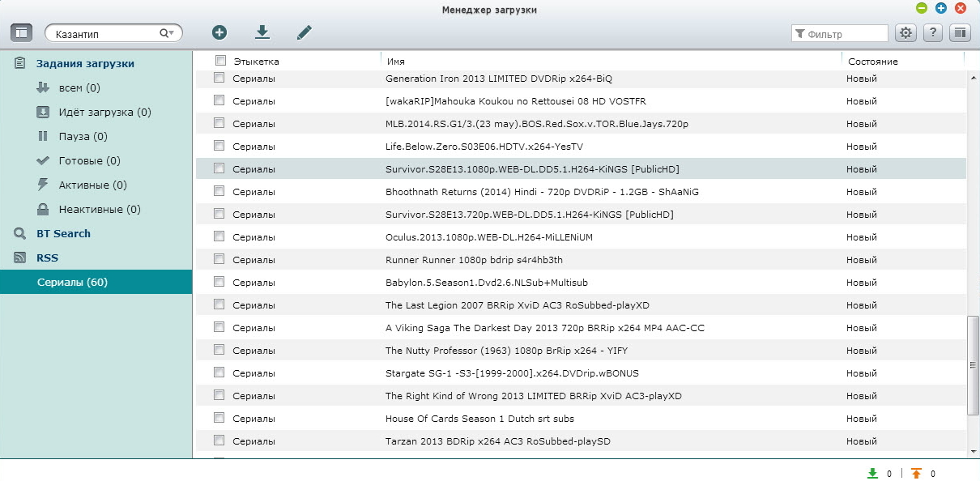The height and width of the screenshot is (481, 980).
Task: Show всем (0) tasks
Action: pyautogui.click(x=79, y=87)
